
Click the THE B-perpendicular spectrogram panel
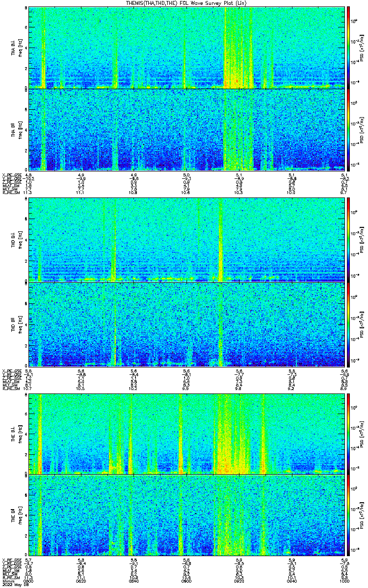coord(186,434)
